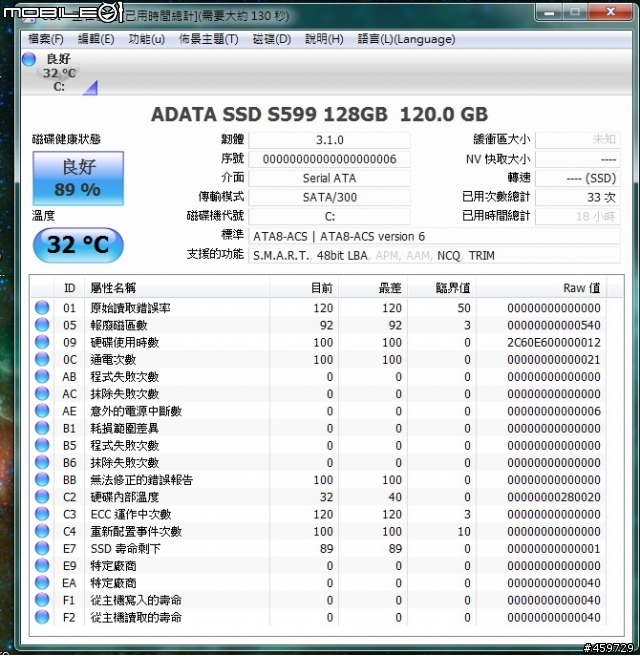Open the 磁碟(D) menu
640x656 pixels.
pyautogui.click(x=271, y=39)
